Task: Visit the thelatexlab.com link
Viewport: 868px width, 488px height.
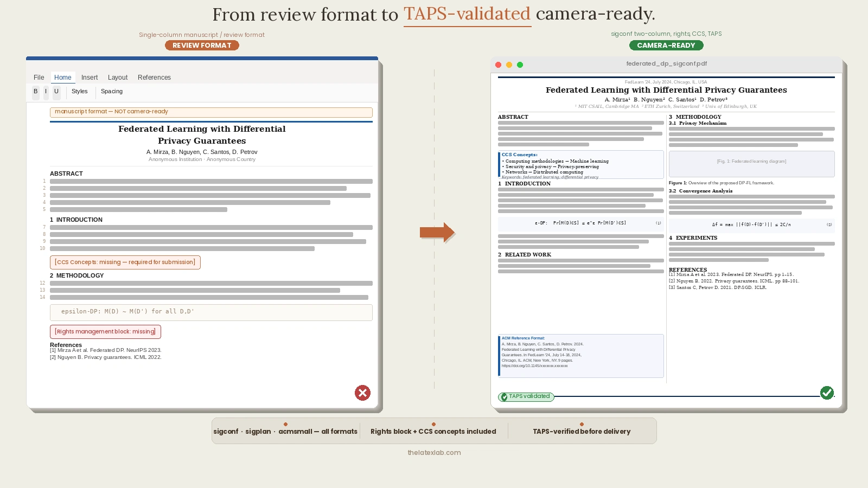Action: coord(434,452)
